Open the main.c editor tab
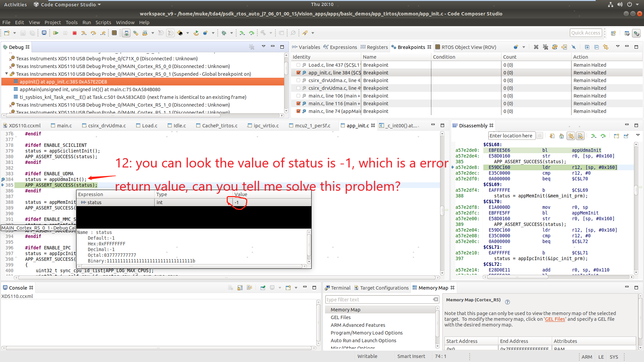 coord(61,126)
